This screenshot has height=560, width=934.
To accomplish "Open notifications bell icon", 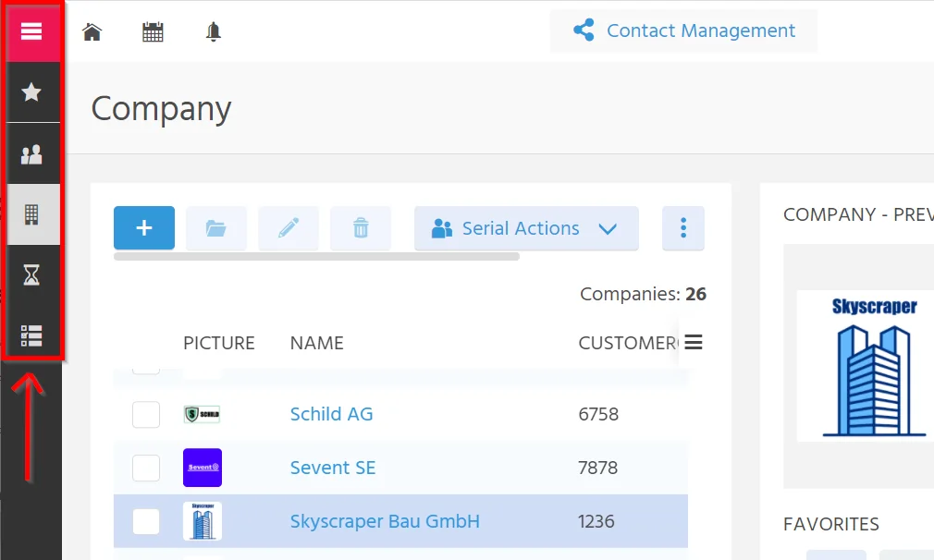I will point(214,31).
